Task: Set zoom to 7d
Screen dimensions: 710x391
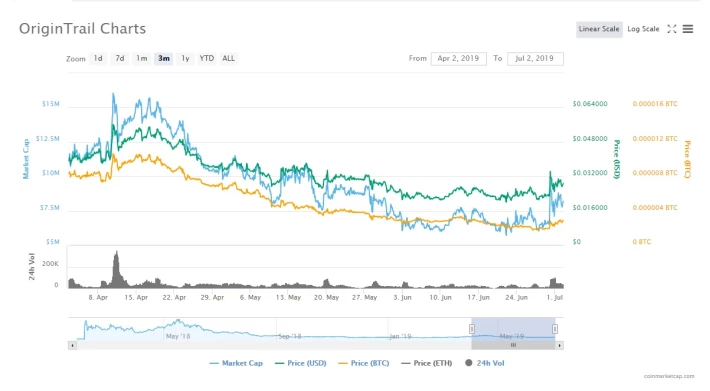Action: point(120,58)
